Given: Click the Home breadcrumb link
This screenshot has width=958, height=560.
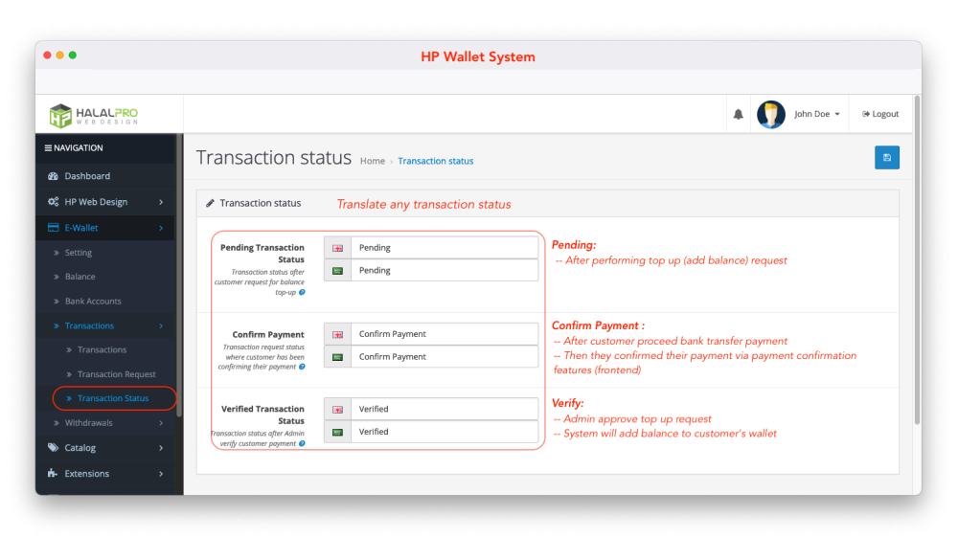Looking at the screenshot, I should [x=372, y=161].
